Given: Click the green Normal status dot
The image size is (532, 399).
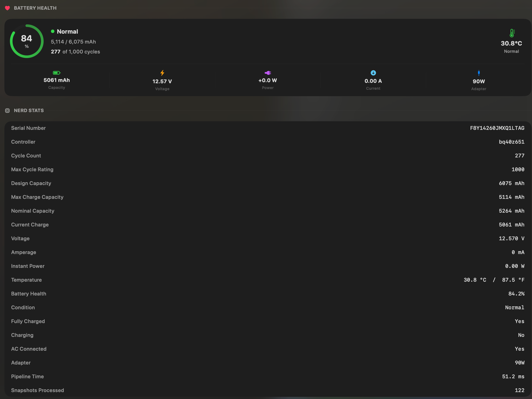Looking at the screenshot, I should click(53, 31).
